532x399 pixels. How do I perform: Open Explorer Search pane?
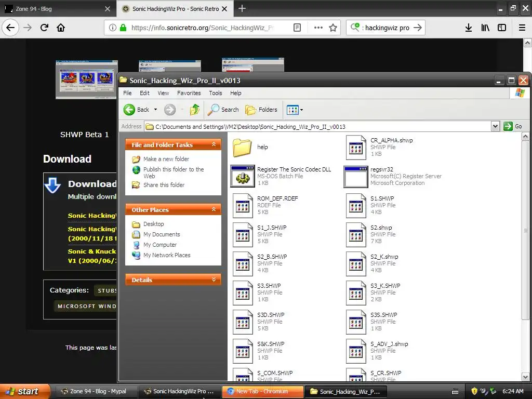(x=223, y=110)
